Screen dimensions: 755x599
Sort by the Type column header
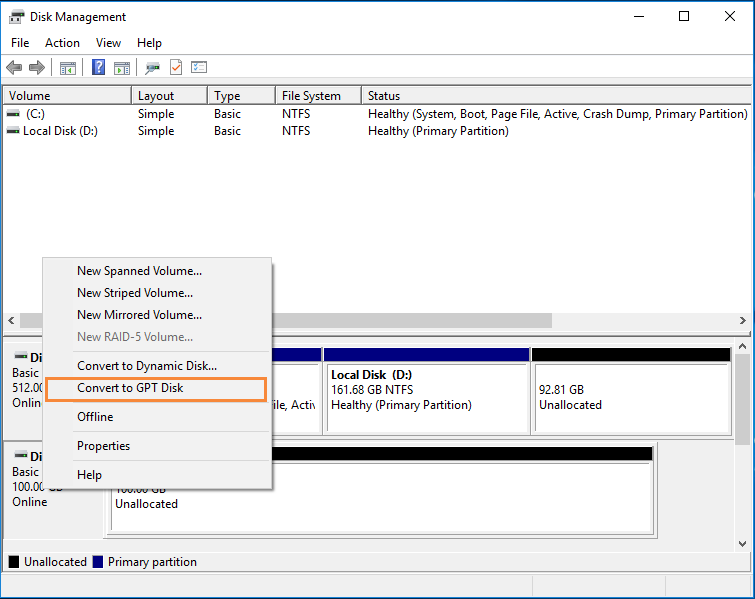pos(242,95)
